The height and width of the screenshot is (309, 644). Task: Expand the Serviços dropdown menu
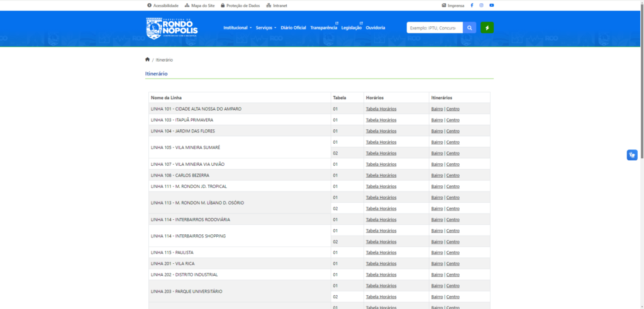(x=265, y=28)
